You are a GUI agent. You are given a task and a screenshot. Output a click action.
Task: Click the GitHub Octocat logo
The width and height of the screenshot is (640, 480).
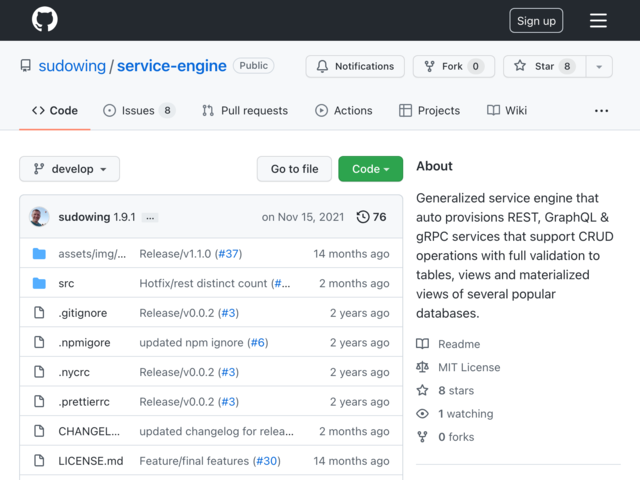click(45, 19)
